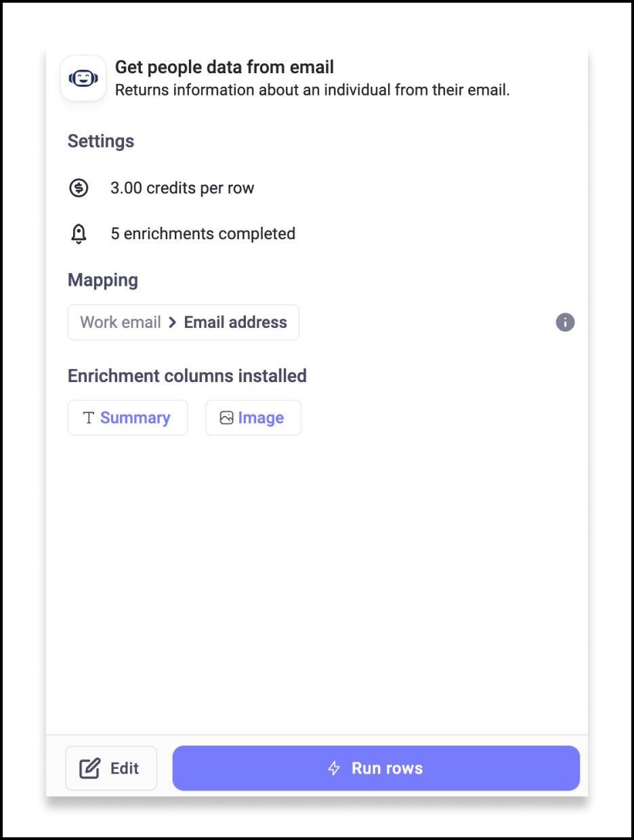This screenshot has height=840, width=634.
Task: Click the picture icon beside Image
Action: tap(226, 418)
